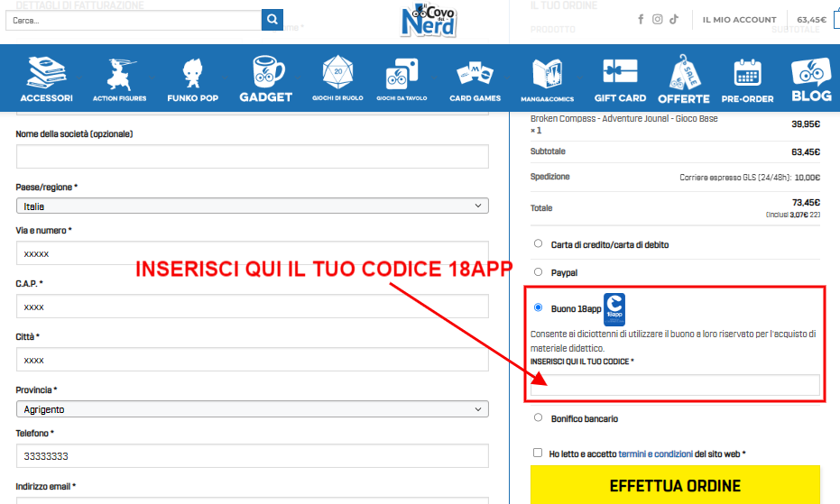The image size is (840, 504).
Task: Open the Instagram social icon
Action: (658, 19)
